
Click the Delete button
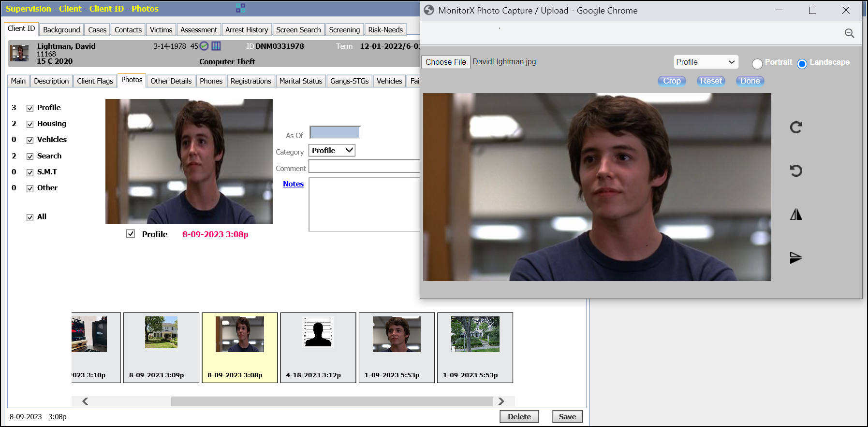[x=519, y=416]
